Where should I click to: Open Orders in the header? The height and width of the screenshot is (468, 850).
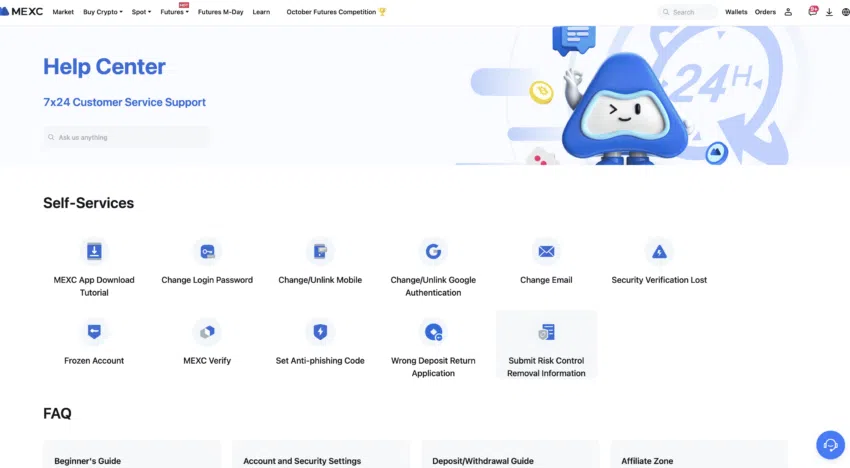[x=765, y=12]
